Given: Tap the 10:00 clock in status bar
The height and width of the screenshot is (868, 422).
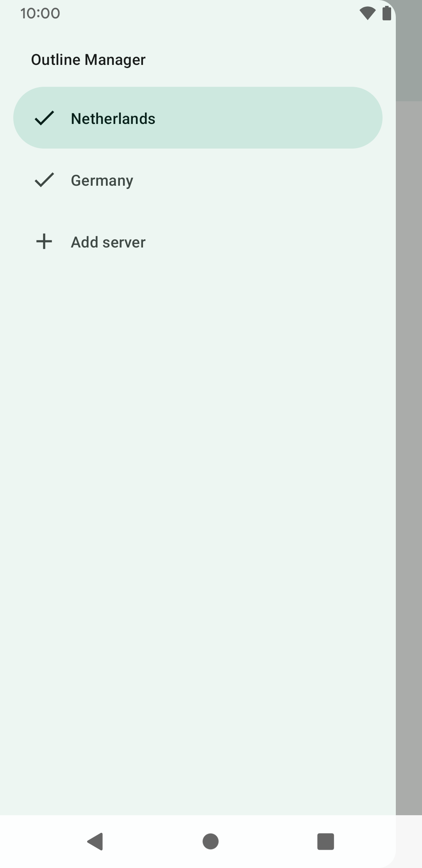Looking at the screenshot, I should 40,14.
